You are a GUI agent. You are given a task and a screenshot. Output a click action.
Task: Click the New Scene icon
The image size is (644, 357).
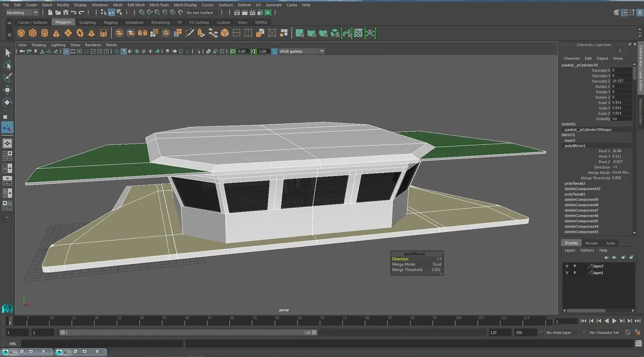[x=50, y=13]
